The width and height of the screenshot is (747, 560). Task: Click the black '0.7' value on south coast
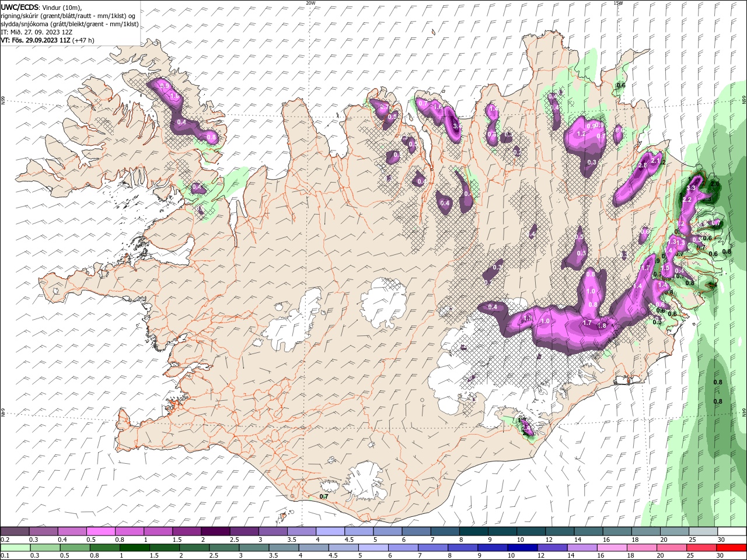324,496
